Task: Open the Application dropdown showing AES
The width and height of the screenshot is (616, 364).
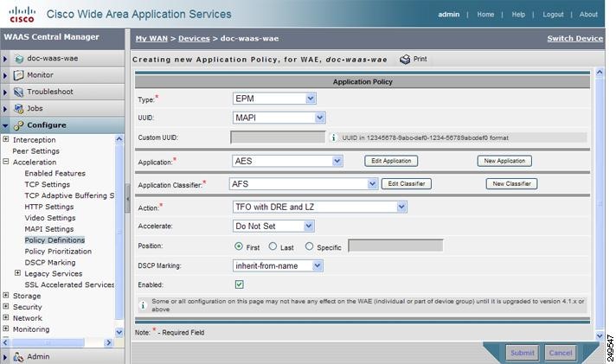Action: click(287, 161)
